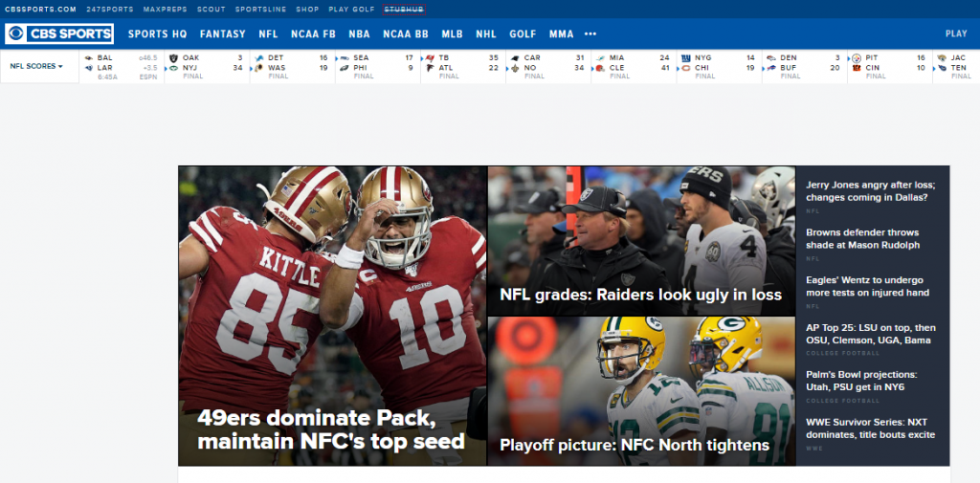
Task: Expand the NFL Scores dropdown
Action: tap(36, 67)
